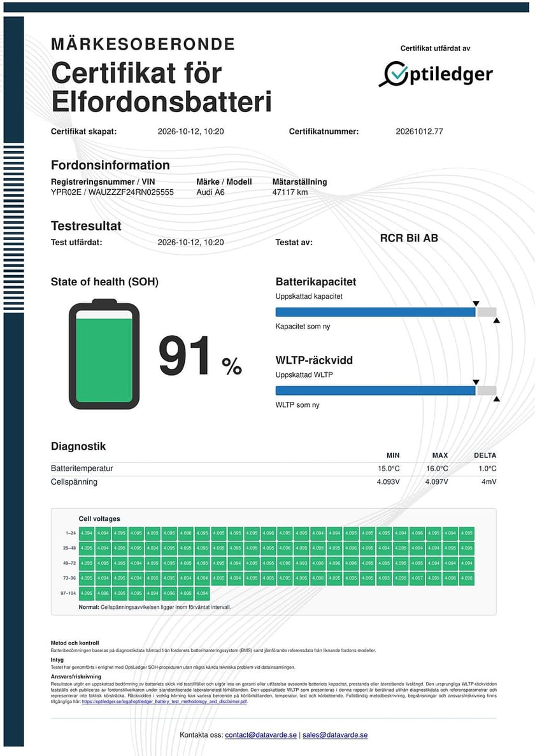
Task: Click the Metod och kontroll heading
Action: click(x=75, y=643)
